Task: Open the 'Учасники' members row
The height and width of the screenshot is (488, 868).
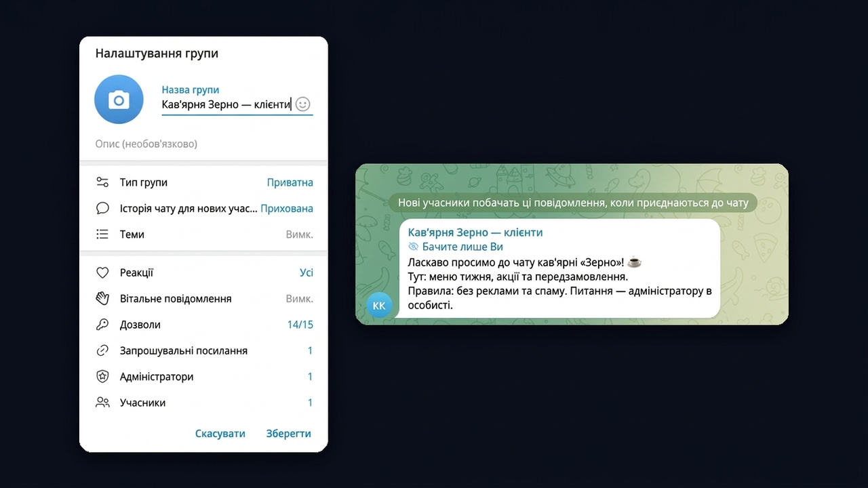Action: click(x=203, y=403)
